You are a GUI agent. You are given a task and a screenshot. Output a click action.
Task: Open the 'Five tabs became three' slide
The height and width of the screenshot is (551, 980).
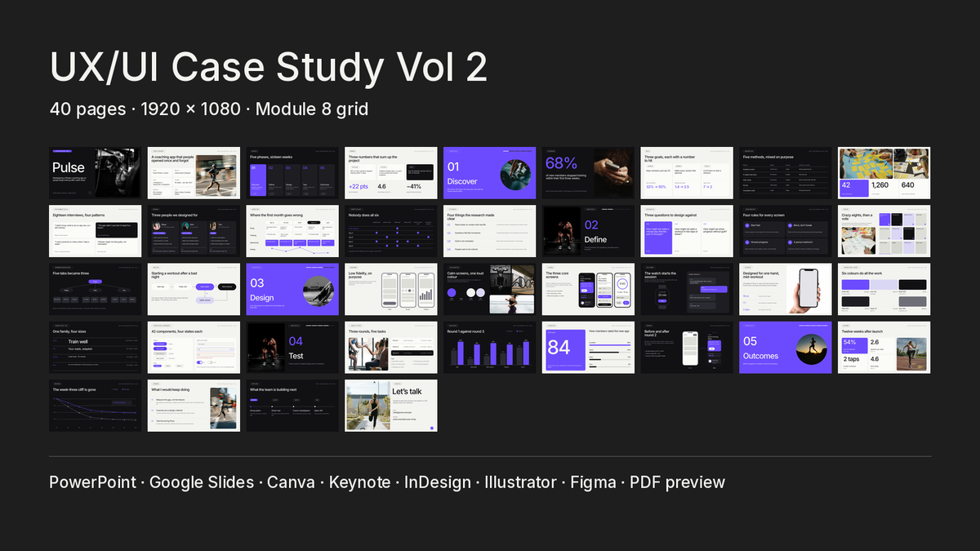click(95, 289)
